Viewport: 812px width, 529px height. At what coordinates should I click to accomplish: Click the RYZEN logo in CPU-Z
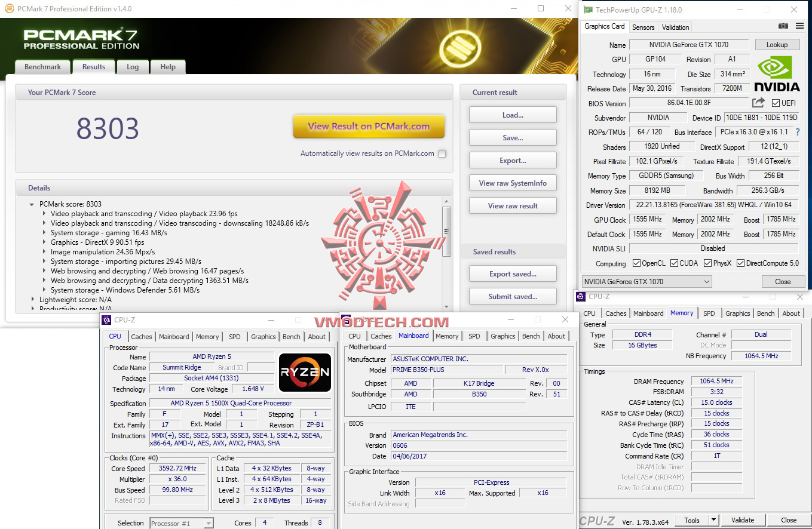coord(305,372)
